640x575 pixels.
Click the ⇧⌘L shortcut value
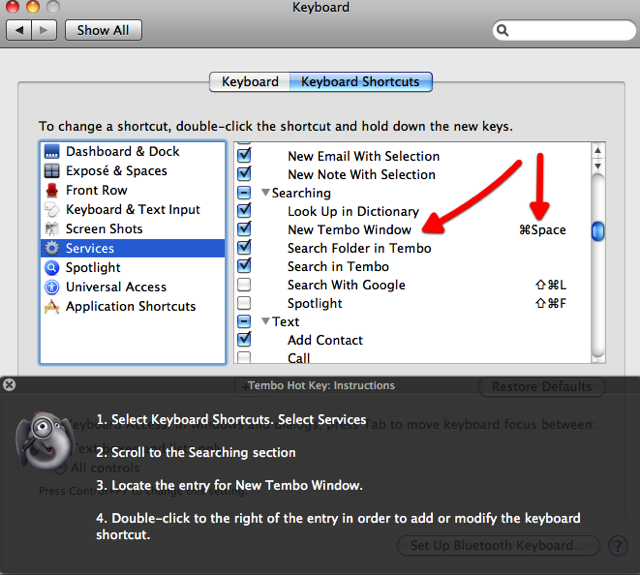(550, 284)
